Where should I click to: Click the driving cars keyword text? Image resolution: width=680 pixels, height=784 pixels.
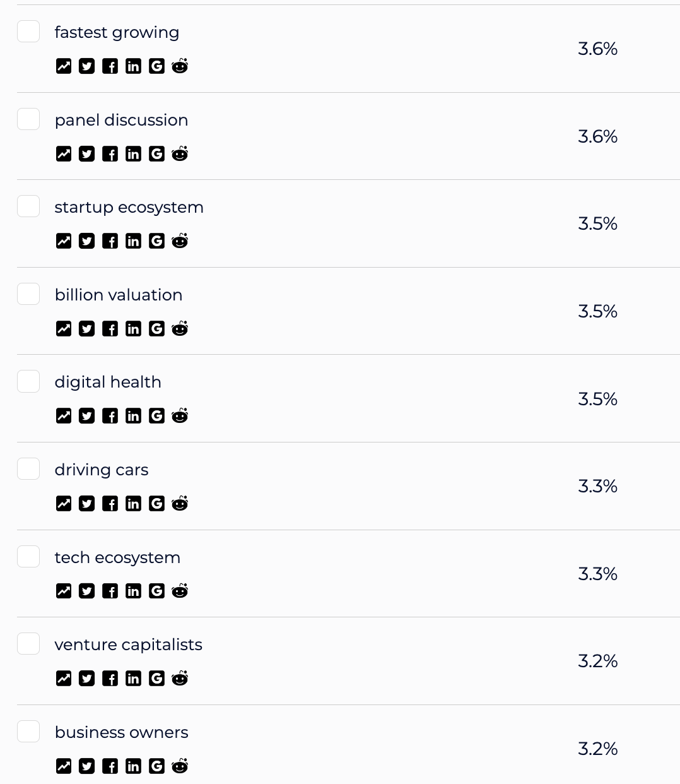(102, 470)
